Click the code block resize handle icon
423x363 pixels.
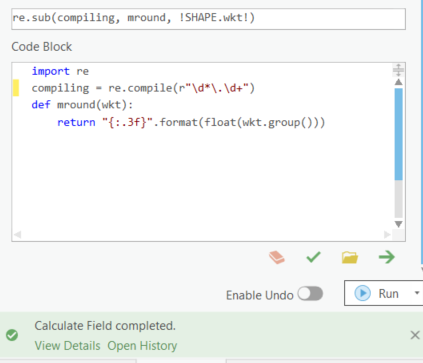398,70
